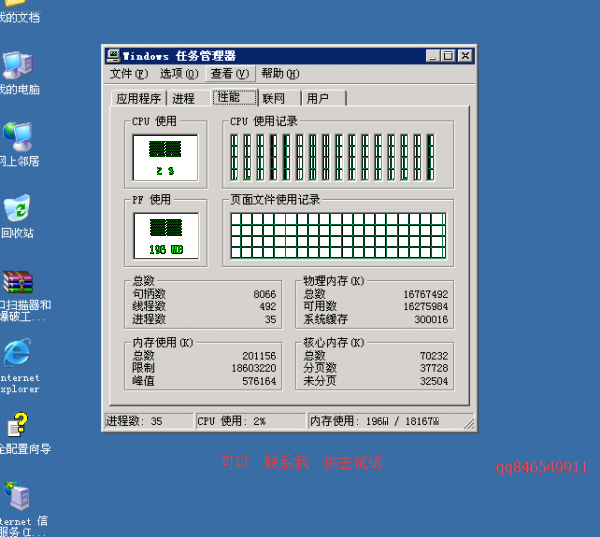Click the Task Manager title bar icon
The height and width of the screenshot is (537, 600).
(x=113, y=56)
